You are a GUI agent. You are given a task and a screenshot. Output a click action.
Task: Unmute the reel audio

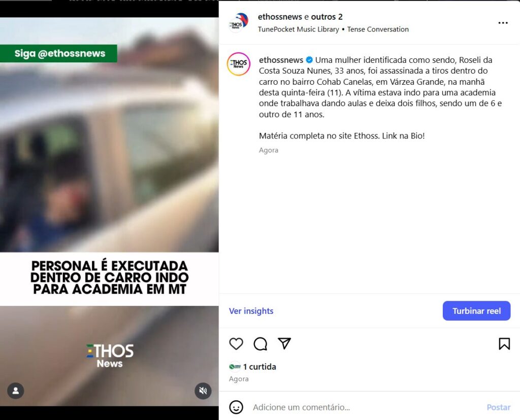pos(203,391)
